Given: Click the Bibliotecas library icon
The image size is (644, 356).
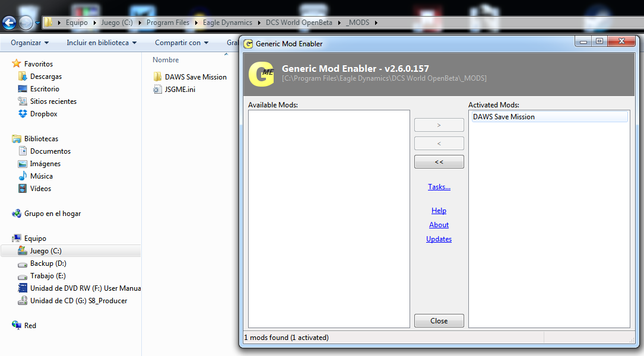Looking at the screenshot, I should (17, 139).
